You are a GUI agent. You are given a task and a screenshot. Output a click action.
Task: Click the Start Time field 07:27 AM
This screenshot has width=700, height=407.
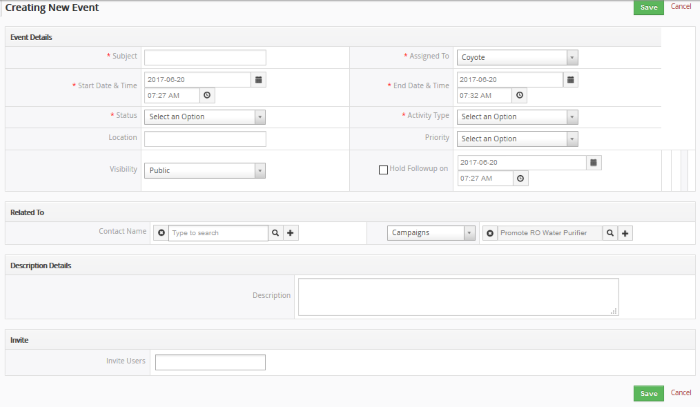[172, 96]
